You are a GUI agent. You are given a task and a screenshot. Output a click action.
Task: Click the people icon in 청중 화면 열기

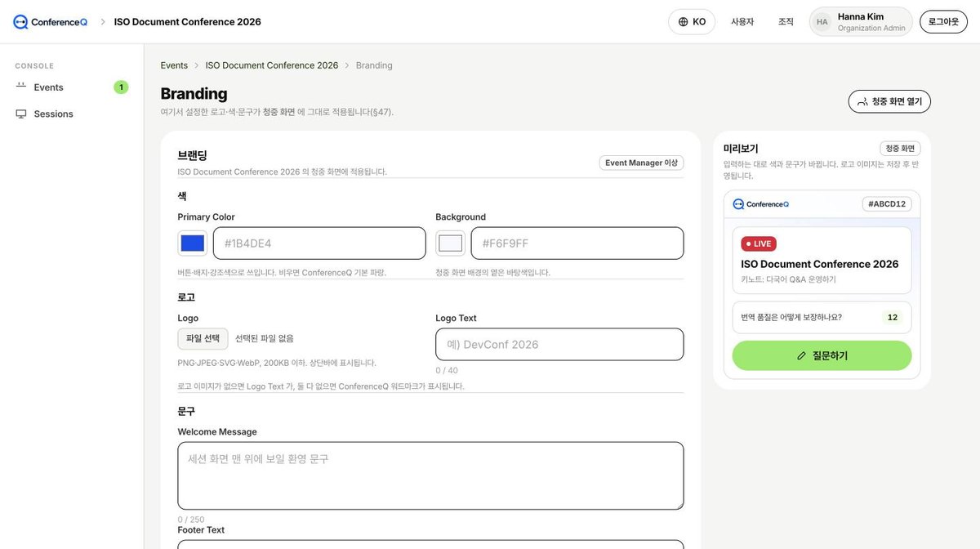tap(862, 101)
